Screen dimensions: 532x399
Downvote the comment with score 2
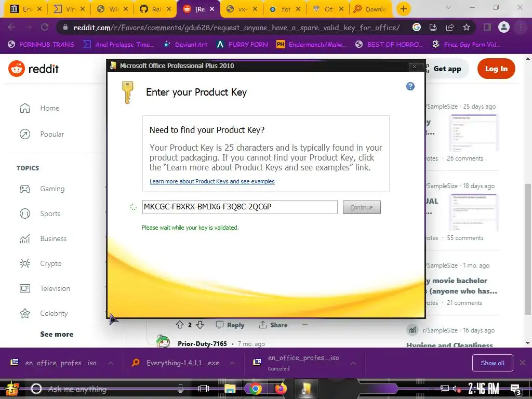200,325
